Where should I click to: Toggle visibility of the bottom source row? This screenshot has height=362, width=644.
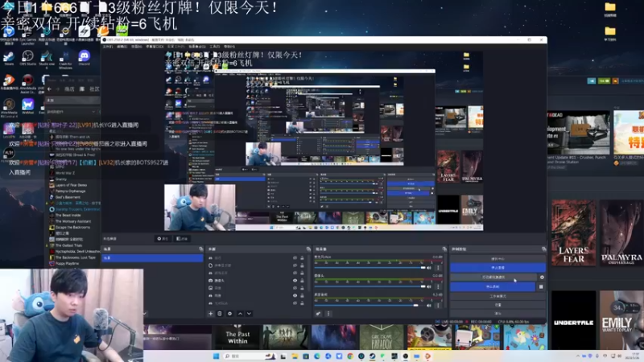[295, 303]
